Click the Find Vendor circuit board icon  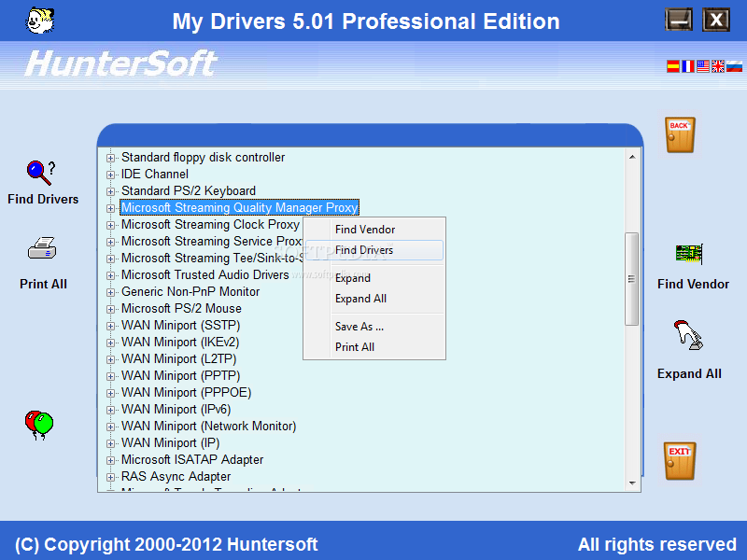click(x=689, y=254)
